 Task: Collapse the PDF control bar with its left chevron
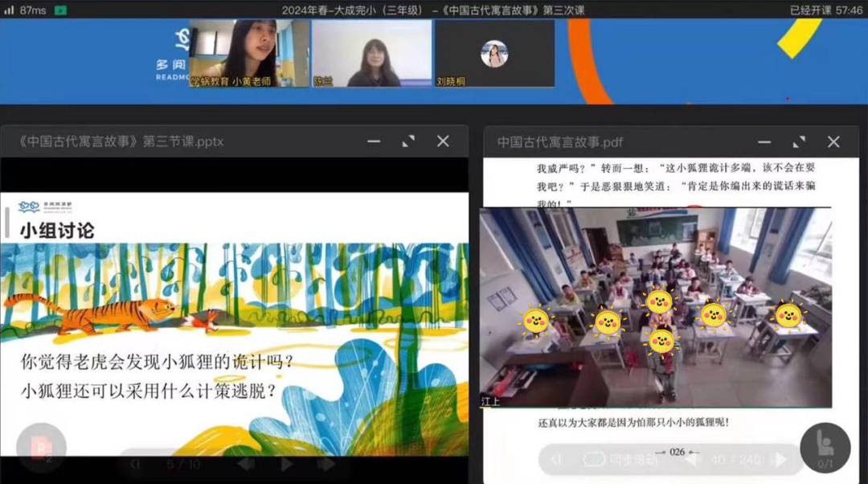555,459
